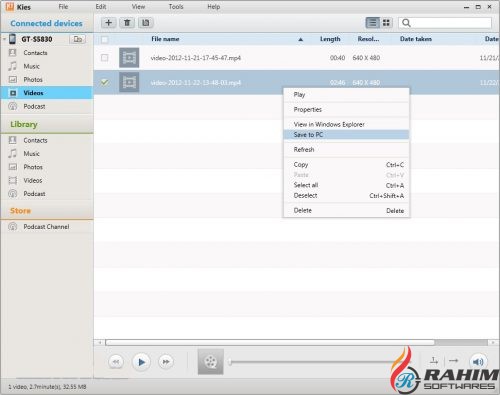Click the Date taken column header
The height and width of the screenshot is (395, 500).
tap(416, 39)
